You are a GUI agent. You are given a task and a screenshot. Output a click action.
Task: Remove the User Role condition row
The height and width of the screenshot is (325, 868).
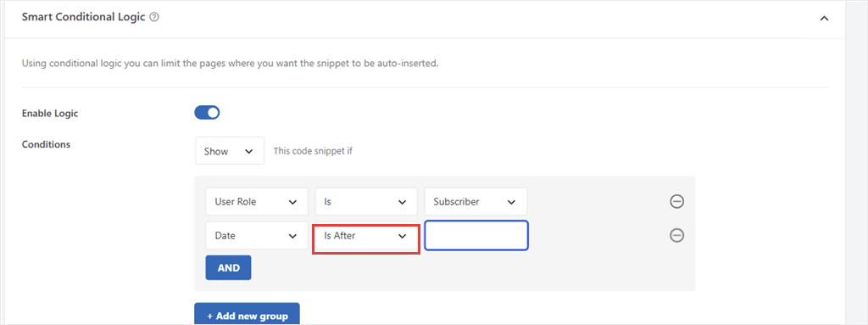676,202
